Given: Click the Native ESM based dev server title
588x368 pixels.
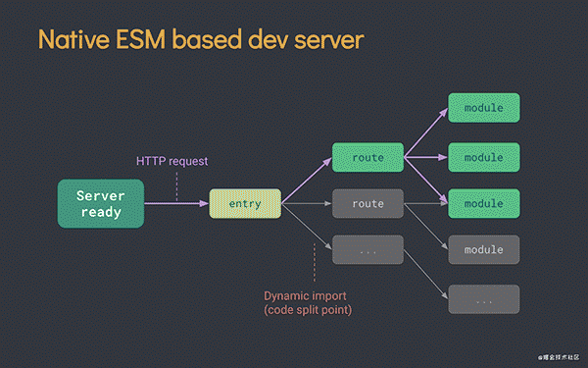Looking at the screenshot, I should click(201, 39).
